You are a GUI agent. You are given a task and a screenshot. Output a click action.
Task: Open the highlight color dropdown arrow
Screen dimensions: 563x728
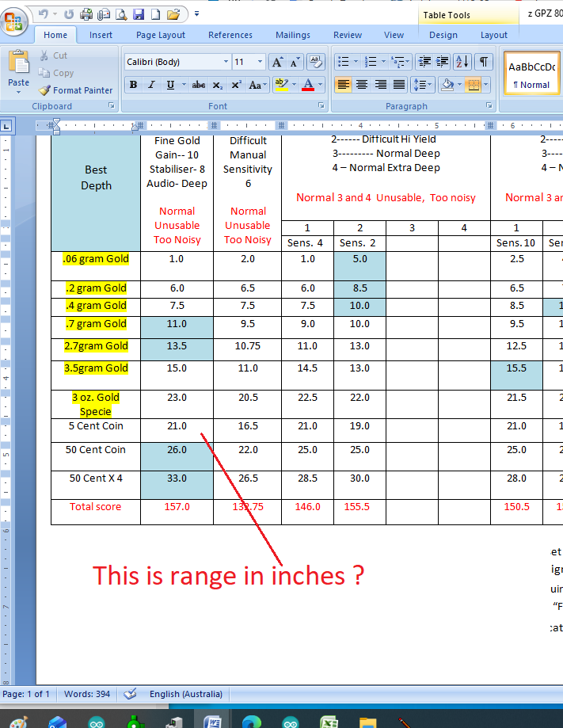[x=294, y=85]
